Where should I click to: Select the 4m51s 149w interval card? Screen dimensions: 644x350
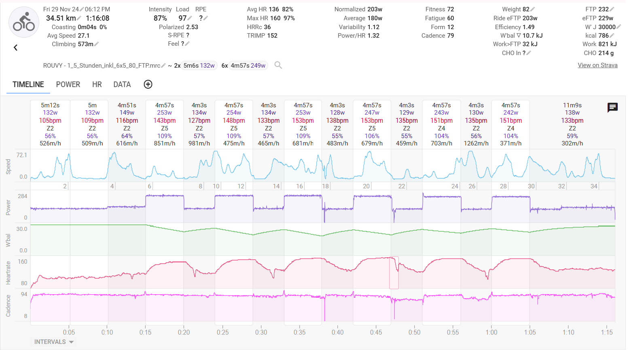click(127, 124)
